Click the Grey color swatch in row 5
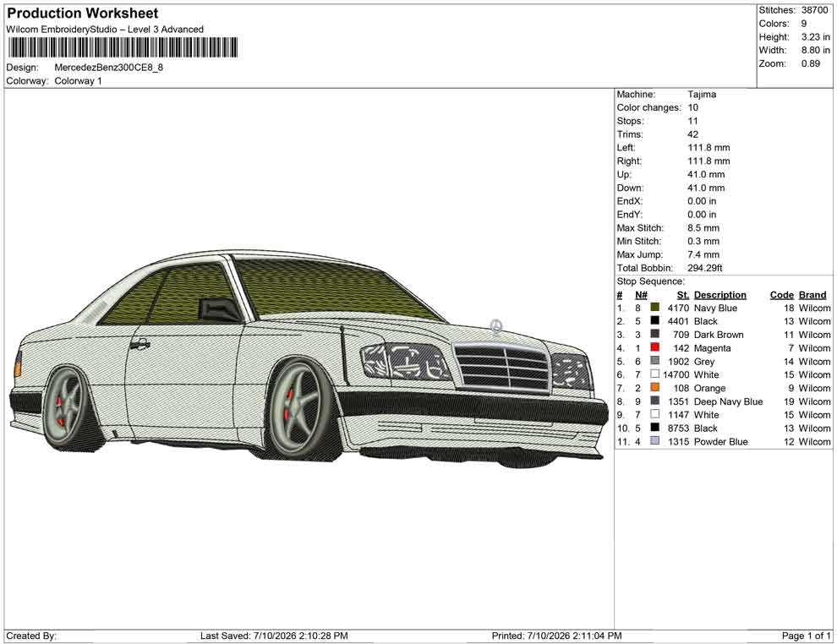The image size is (837, 644). click(654, 361)
